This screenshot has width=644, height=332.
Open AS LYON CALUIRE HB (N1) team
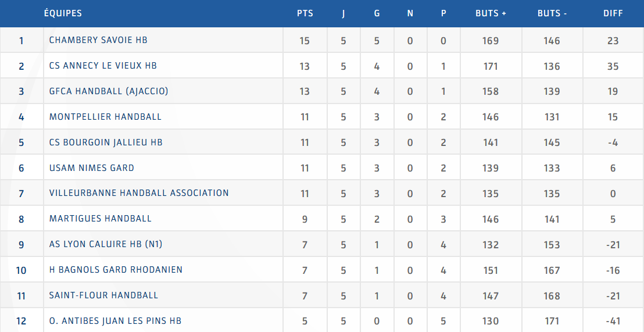pyautogui.click(x=106, y=244)
